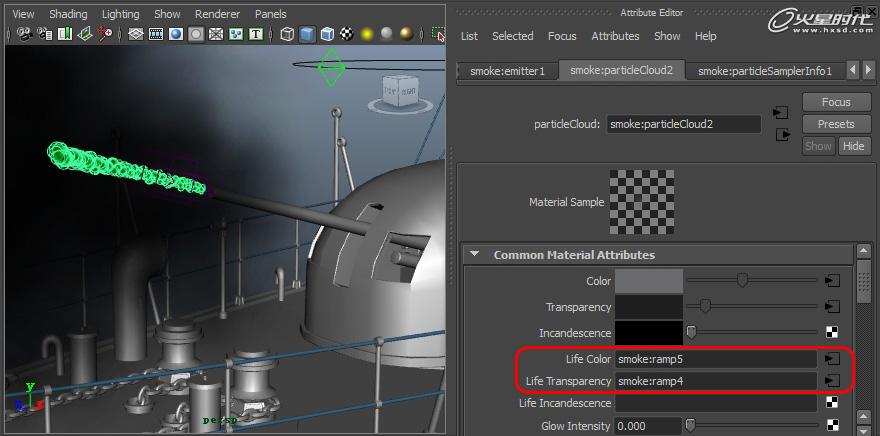Open the viewport Show menu

tap(167, 14)
